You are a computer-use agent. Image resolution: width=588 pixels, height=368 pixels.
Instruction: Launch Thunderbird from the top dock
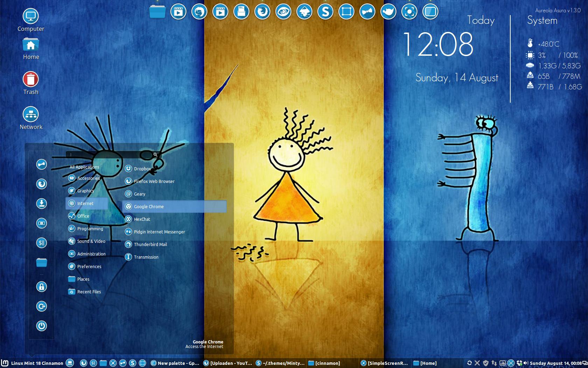pos(199,12)
